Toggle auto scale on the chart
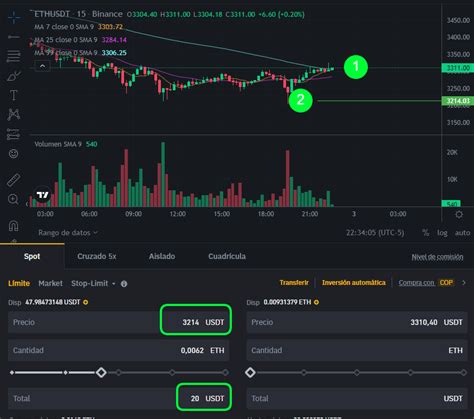Screen dimensions: 474x419 462,233
